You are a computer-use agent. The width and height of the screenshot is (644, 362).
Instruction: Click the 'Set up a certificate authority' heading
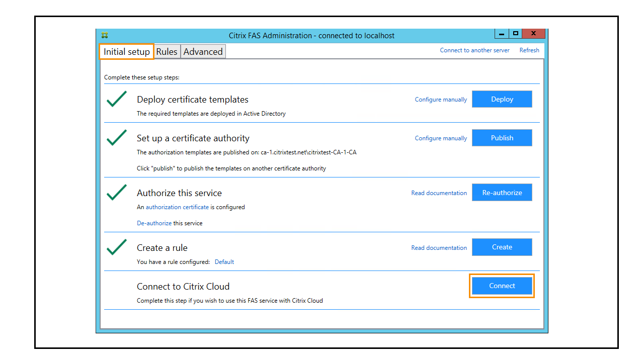(193, 138)
